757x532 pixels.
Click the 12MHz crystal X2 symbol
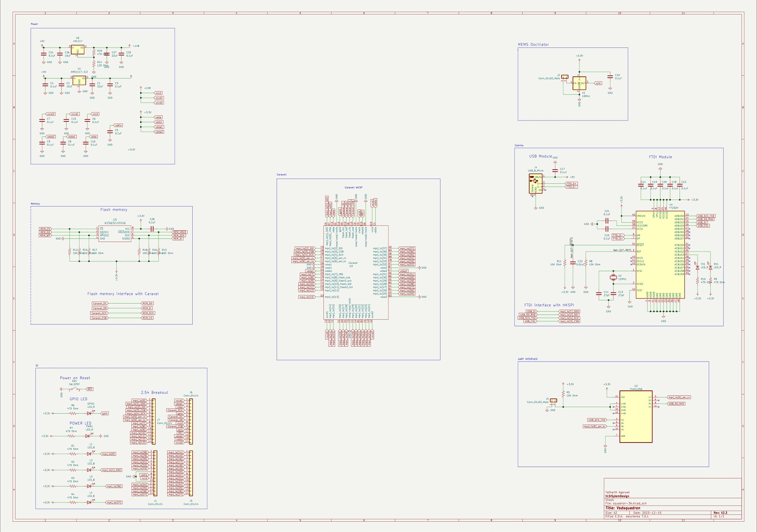613,277
